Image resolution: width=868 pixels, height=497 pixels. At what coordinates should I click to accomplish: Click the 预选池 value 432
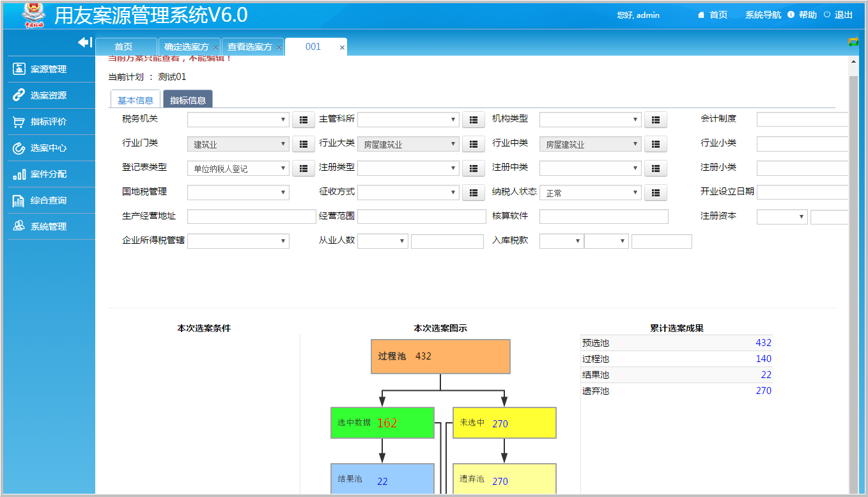click(763, 343)
